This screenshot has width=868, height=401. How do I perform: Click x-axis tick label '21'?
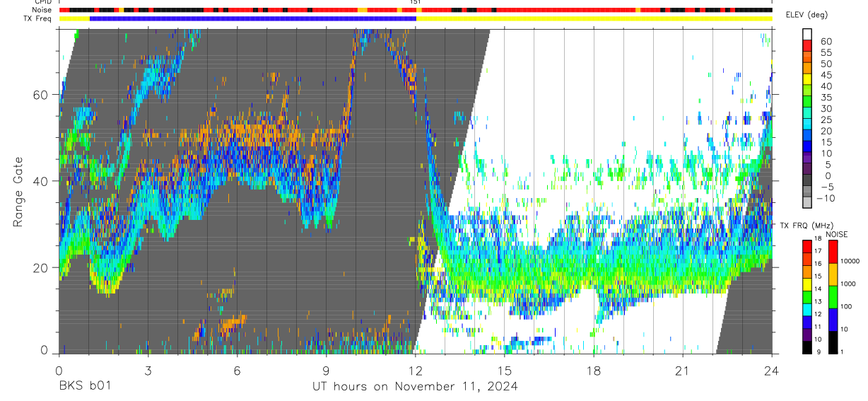pyautogui.click(x=683, y=371)
